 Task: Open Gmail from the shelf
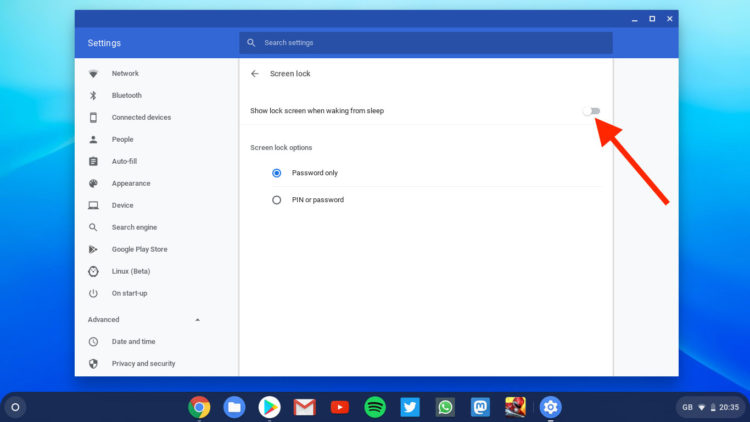point(305,407)
